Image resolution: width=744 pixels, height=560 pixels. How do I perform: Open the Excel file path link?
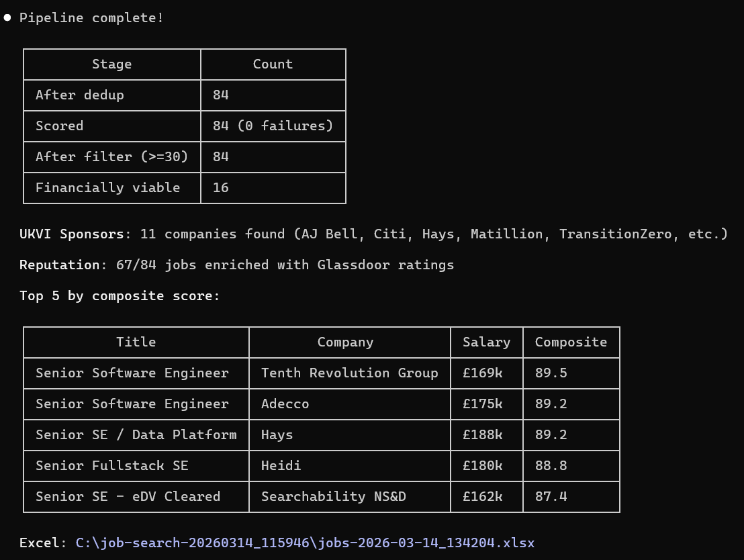(x=305, y=543)
